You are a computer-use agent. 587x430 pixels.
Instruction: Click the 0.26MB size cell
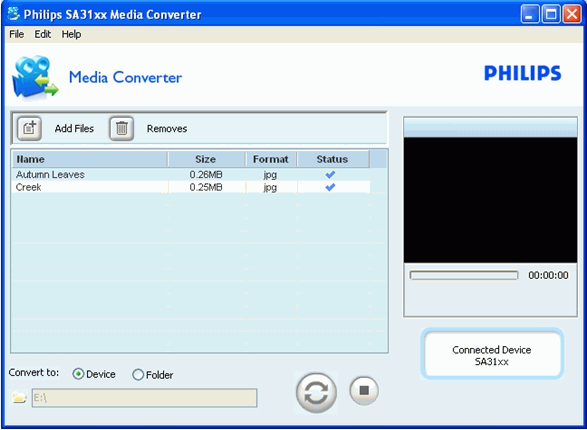pos(206,174)
